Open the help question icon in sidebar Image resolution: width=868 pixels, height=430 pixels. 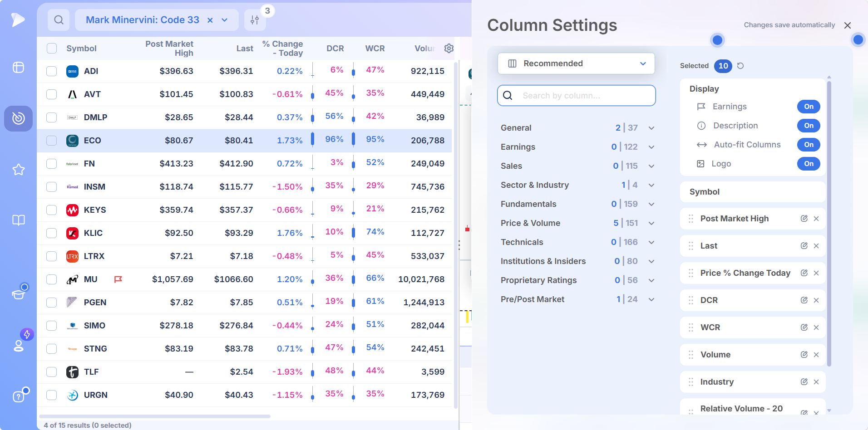[19, 396]
